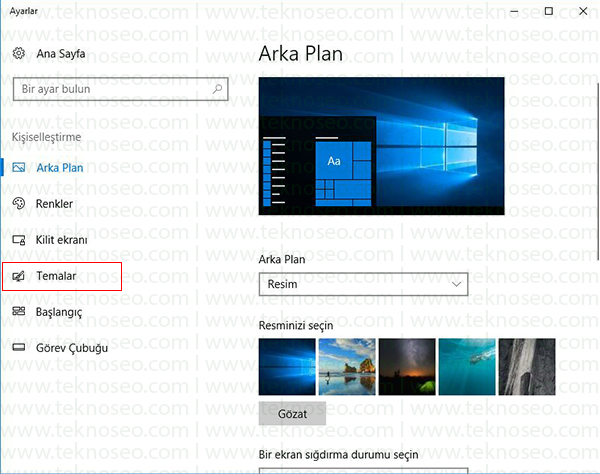Click the Görev Çubuğu taskbar icon
This screenshot has width=600, height=474.
(19, 347)
